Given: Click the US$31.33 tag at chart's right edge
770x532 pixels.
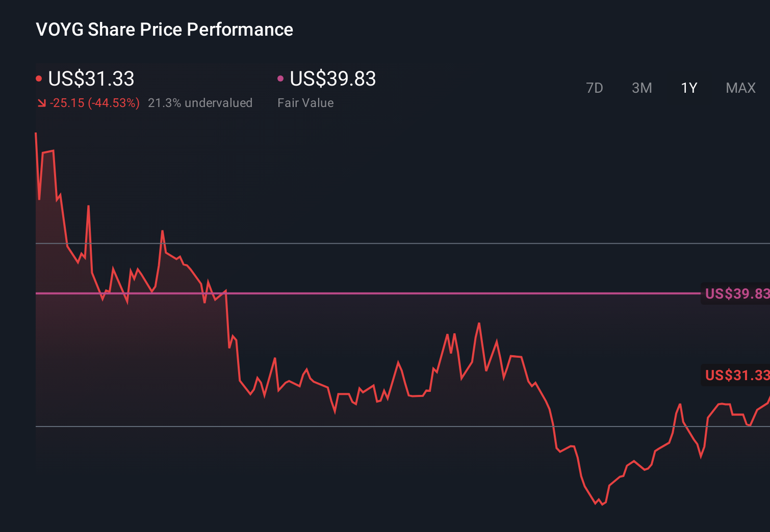Looking at the screenshot, I should pyautogui.click(x=736, y=376).
